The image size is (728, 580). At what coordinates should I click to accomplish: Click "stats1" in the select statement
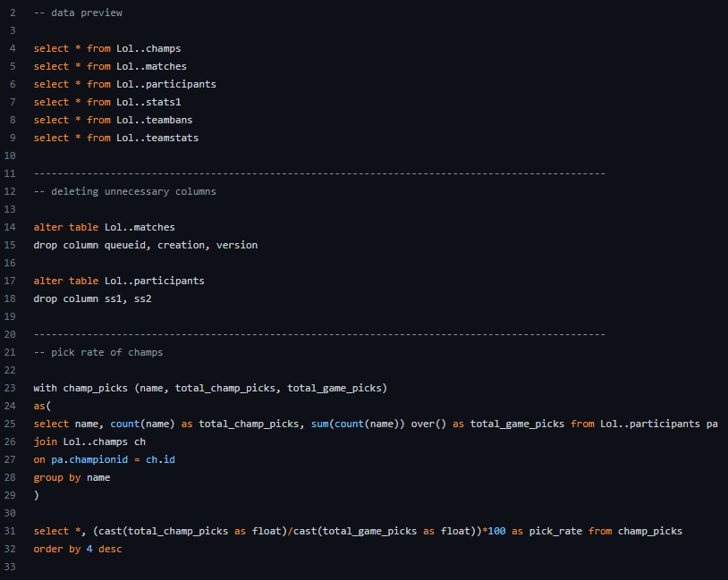pyautogui.click(x=163, y=102)
